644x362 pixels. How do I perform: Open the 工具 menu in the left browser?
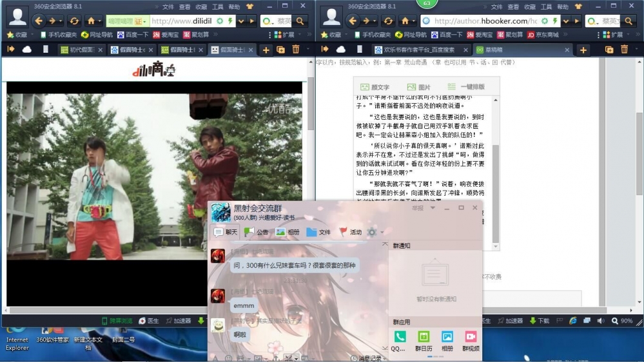point(218,7)
